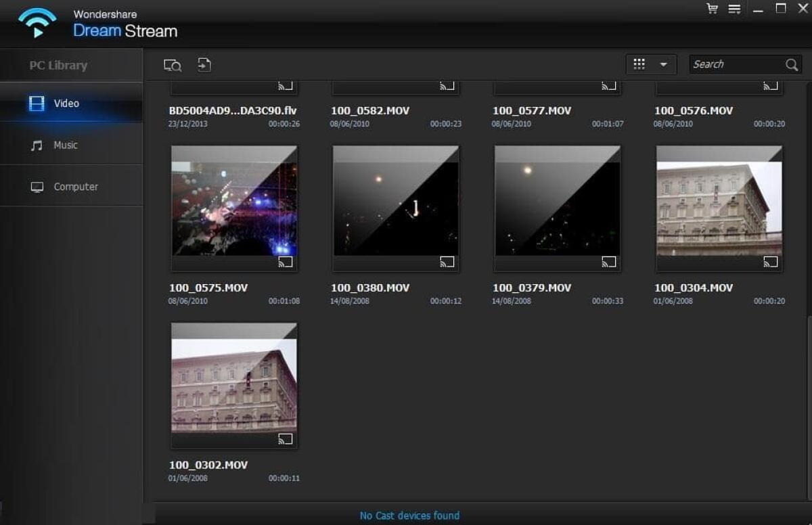
Task: Open the scan for media icon
Action: 172,64
